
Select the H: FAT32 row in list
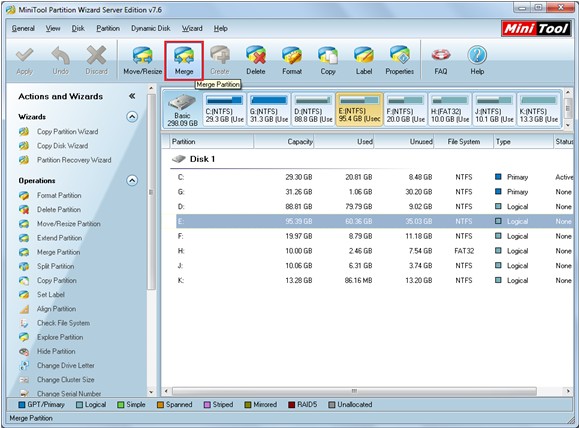coord(374,251)
